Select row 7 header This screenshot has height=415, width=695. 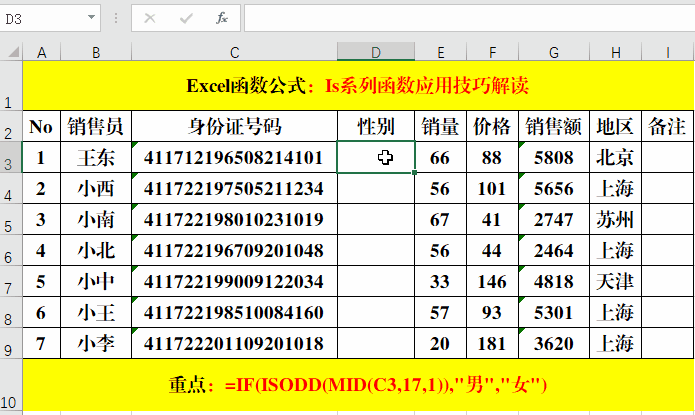tap(11, 282)
